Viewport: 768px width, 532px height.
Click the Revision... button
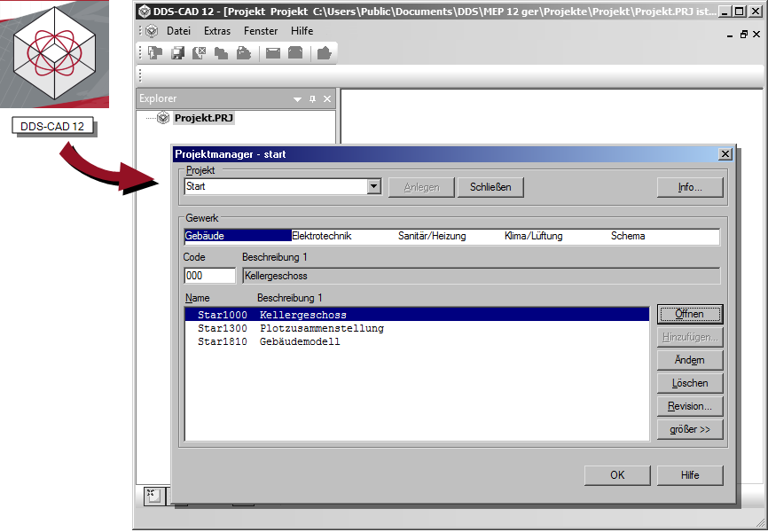[689, 407]
